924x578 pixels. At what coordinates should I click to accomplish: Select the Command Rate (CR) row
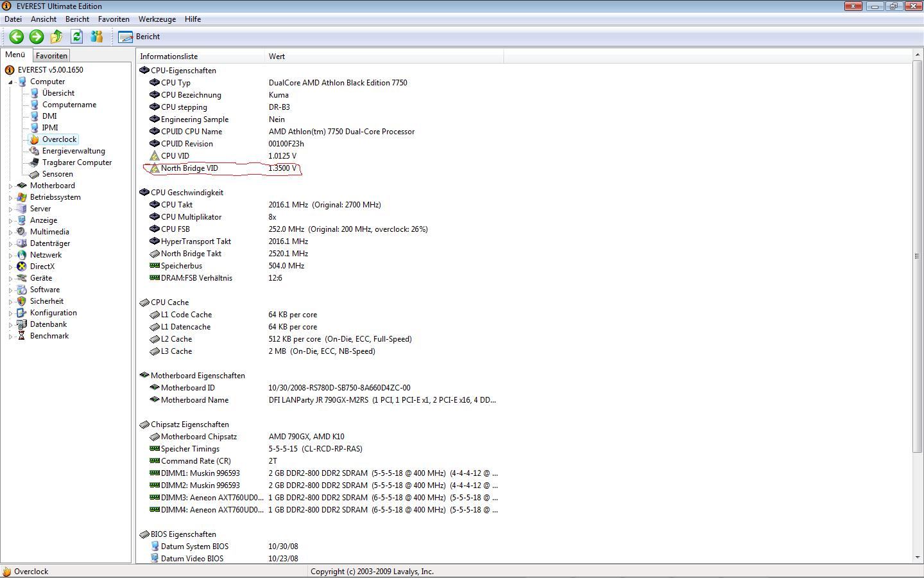pyautogui.click(x=321, y=461)
